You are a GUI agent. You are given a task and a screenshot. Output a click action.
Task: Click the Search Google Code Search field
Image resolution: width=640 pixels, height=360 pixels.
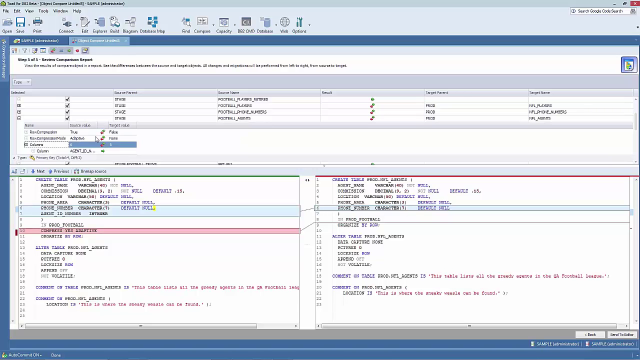603,11
